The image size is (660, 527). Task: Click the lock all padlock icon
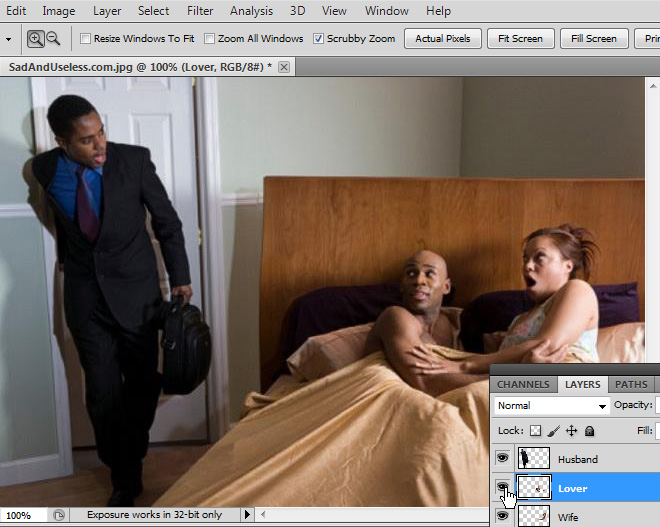coord(589,431)
